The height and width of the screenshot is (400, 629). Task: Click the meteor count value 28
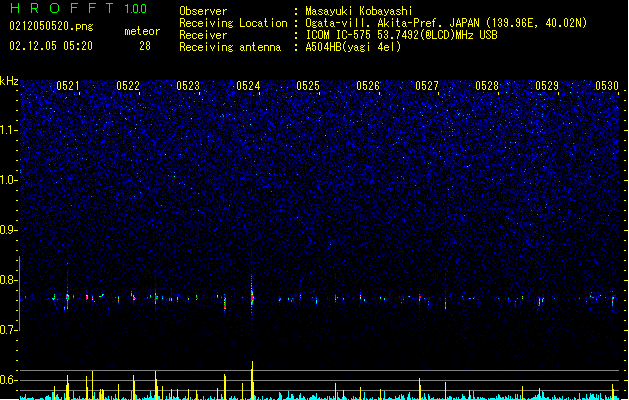[145, 46]
